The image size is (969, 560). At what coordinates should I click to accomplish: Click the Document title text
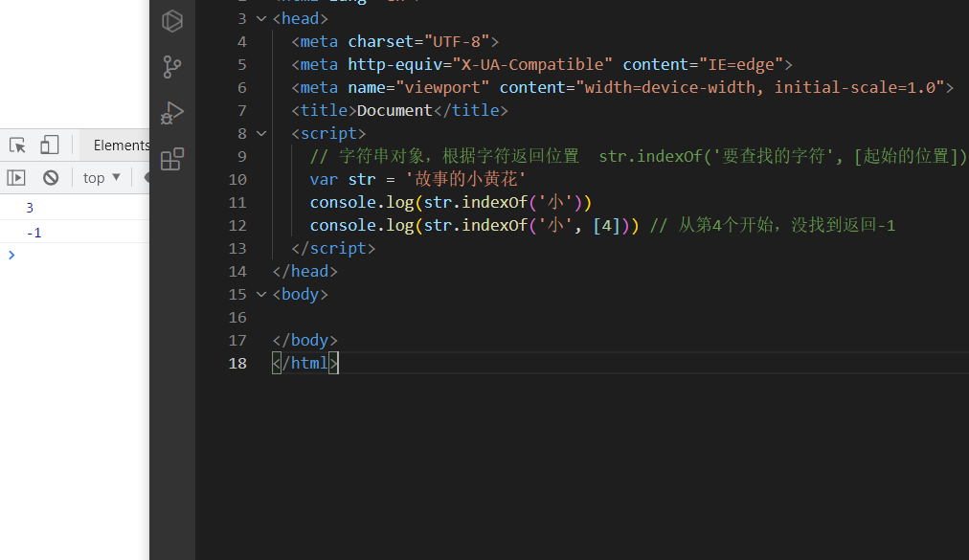(x=394, y=111)
